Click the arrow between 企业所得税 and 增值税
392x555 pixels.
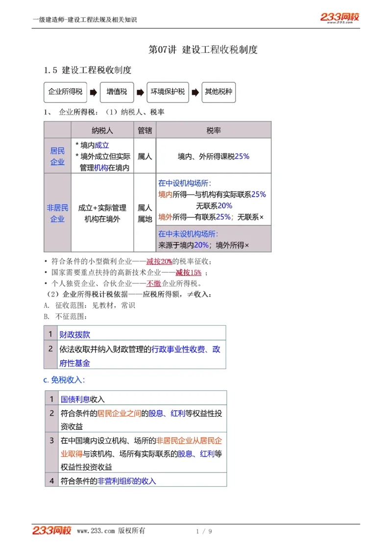click(92, 92)
